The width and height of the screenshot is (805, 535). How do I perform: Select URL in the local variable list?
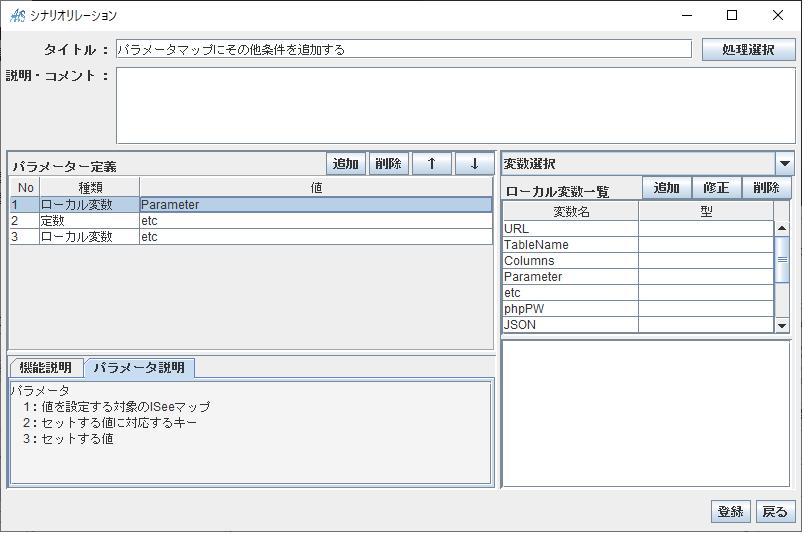point(570,228)
